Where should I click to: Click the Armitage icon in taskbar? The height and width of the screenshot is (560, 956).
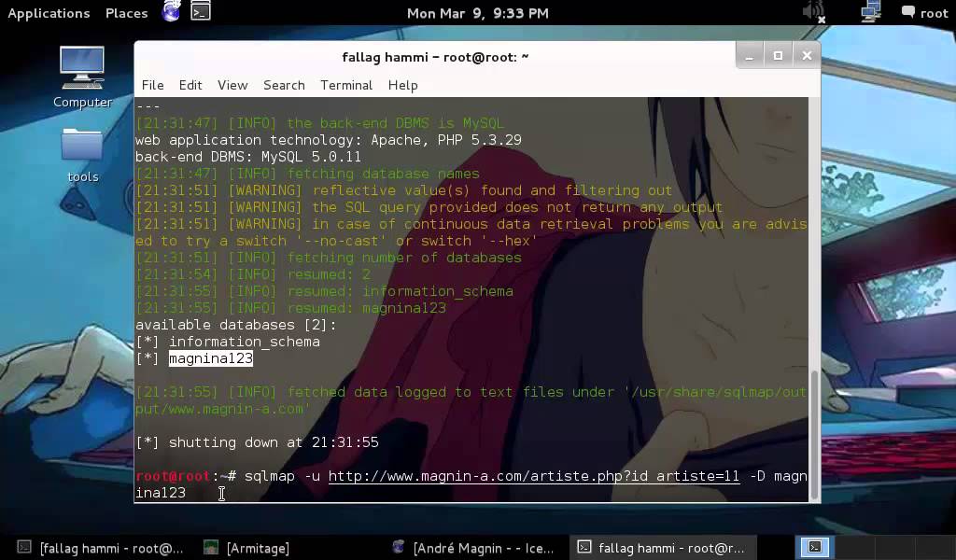tap(211, 547)
